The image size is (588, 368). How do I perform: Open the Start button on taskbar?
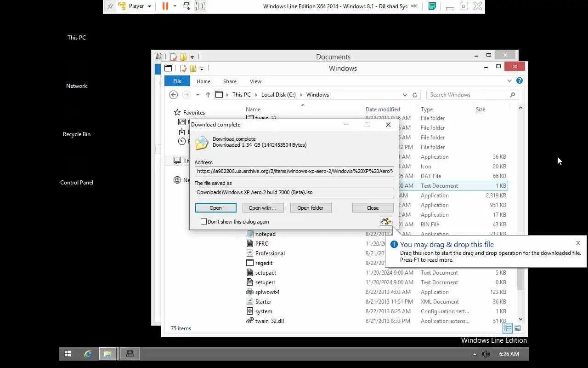[x=68, y=354]
